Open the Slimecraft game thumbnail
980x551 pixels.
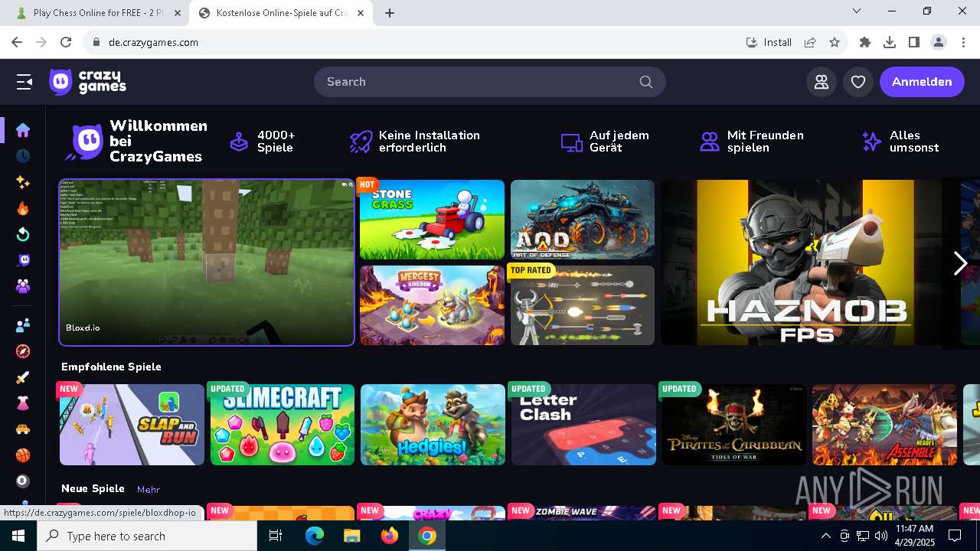click(283, 425)
